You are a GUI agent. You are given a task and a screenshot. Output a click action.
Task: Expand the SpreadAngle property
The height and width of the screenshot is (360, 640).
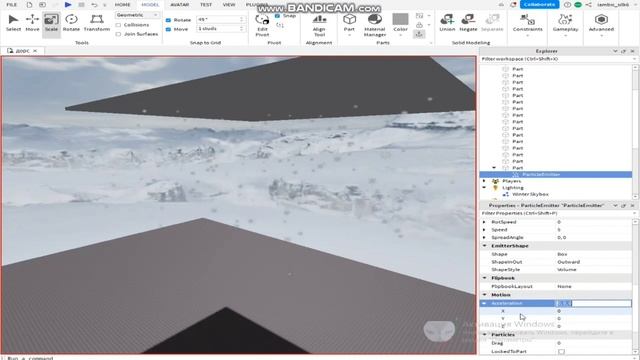[484, 238]
